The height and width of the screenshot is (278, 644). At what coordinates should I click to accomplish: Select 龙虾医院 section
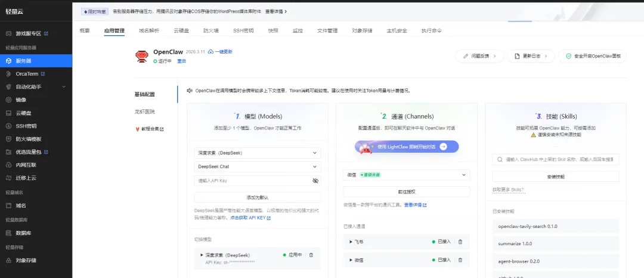click(145, 112)
